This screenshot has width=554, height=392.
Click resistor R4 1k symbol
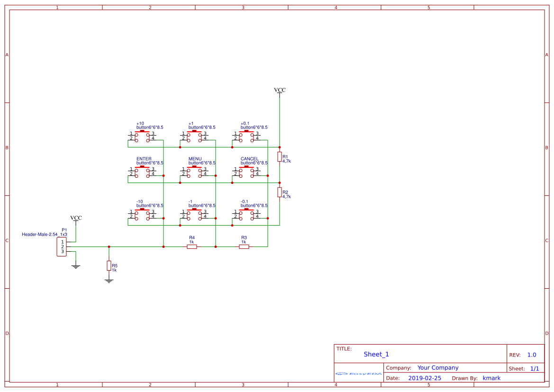[x=192, y=247]
